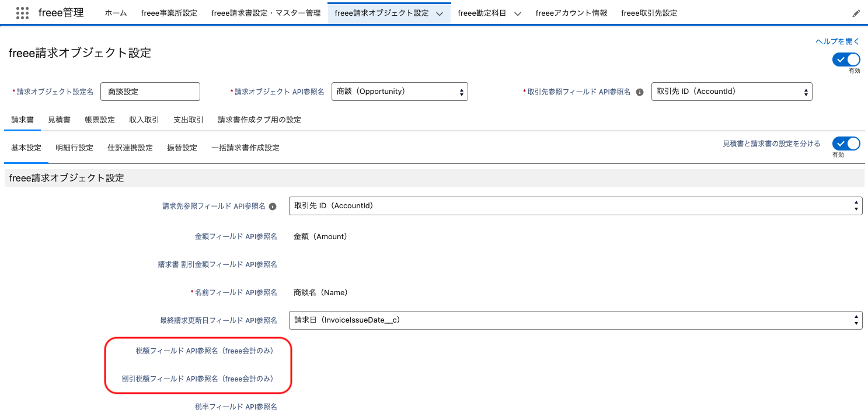Switch to 明細行設定 sub-tab

pyautogui.click(x=74, y=148)
